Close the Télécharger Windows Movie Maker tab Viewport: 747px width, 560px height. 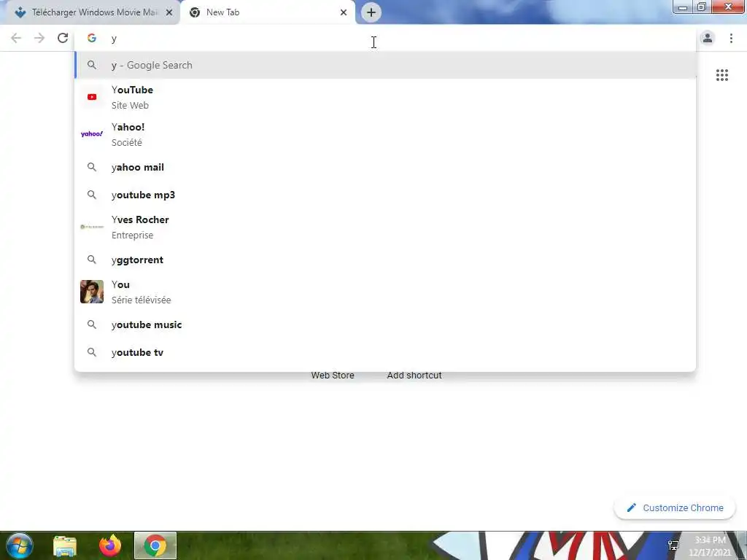tap(169, 12)
